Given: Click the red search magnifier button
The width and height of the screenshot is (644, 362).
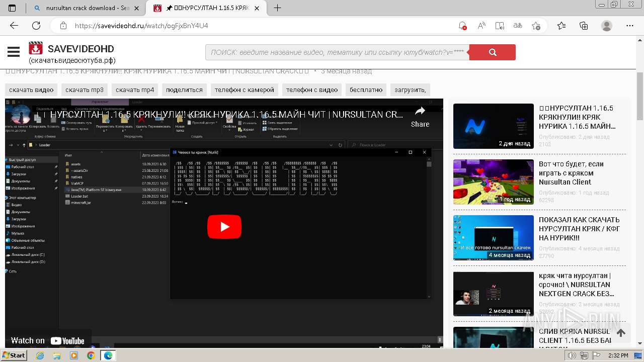Looking at the screenshot, I should pyautogui.click(x=493, y=52).
